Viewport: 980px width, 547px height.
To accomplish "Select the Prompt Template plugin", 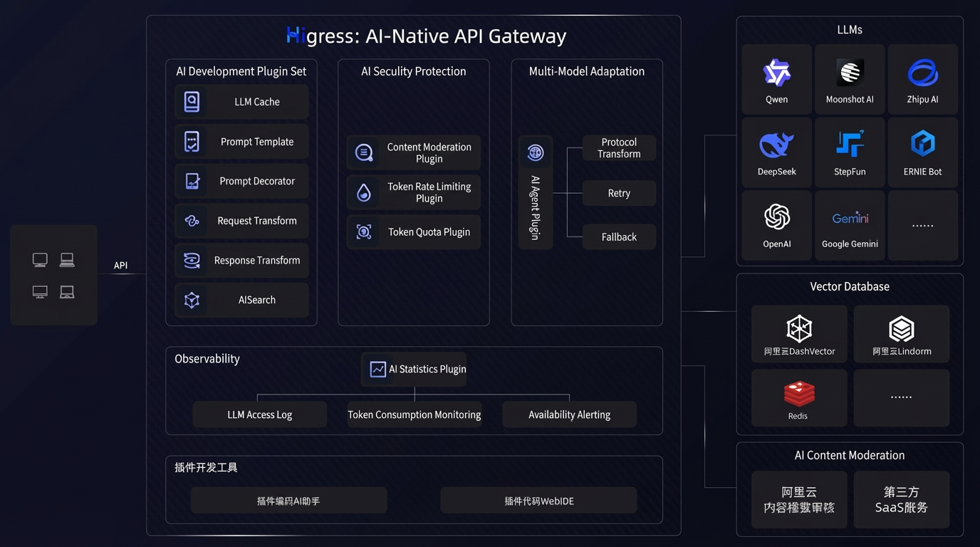I will point(241,142).
